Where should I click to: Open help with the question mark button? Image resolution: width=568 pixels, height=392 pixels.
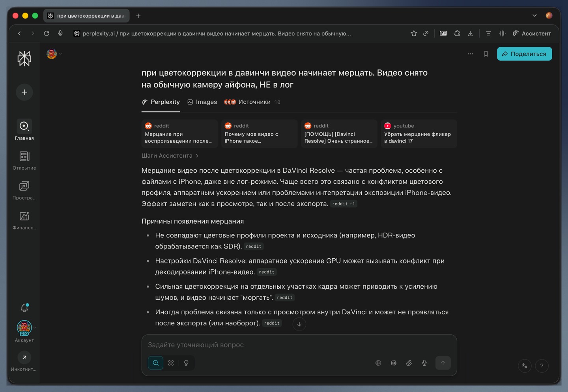(x=542, y=366)
